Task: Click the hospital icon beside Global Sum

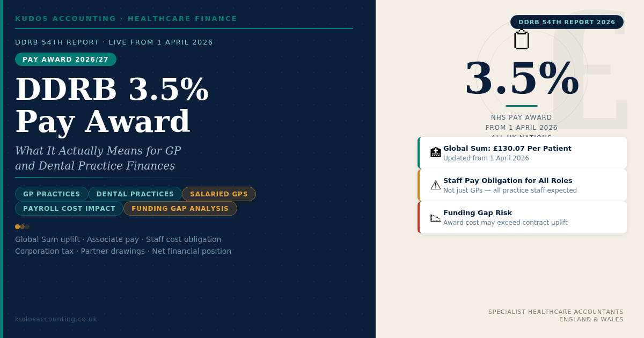Action: pos(436,152)
